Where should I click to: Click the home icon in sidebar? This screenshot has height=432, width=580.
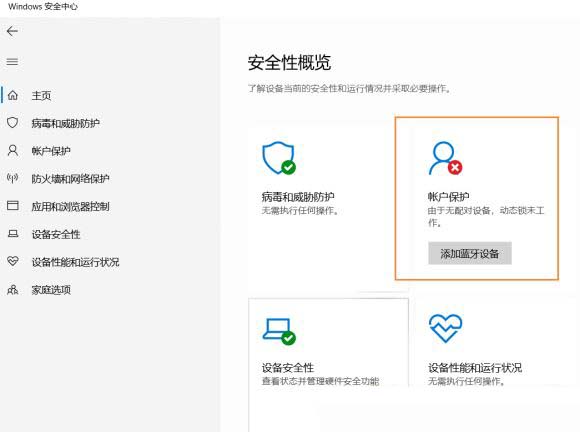(13, 95)
